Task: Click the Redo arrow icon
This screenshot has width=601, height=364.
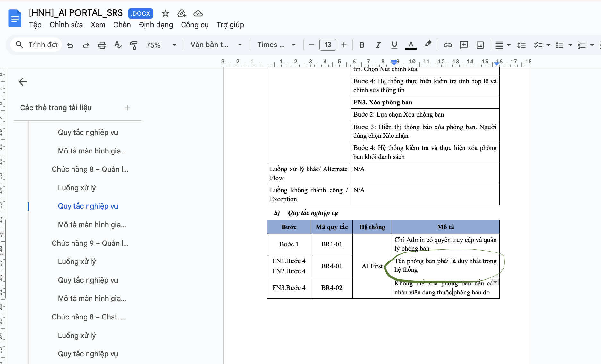Action: click(86, 45)
